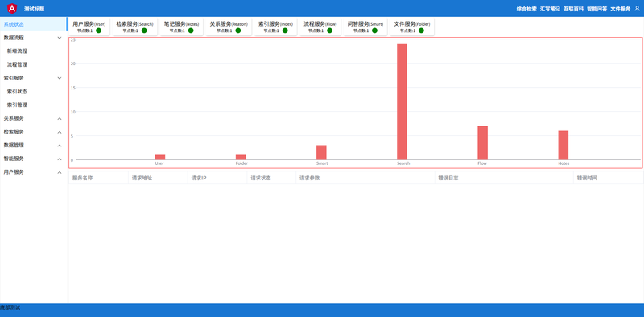Click the Search bar in the chart

402,102
